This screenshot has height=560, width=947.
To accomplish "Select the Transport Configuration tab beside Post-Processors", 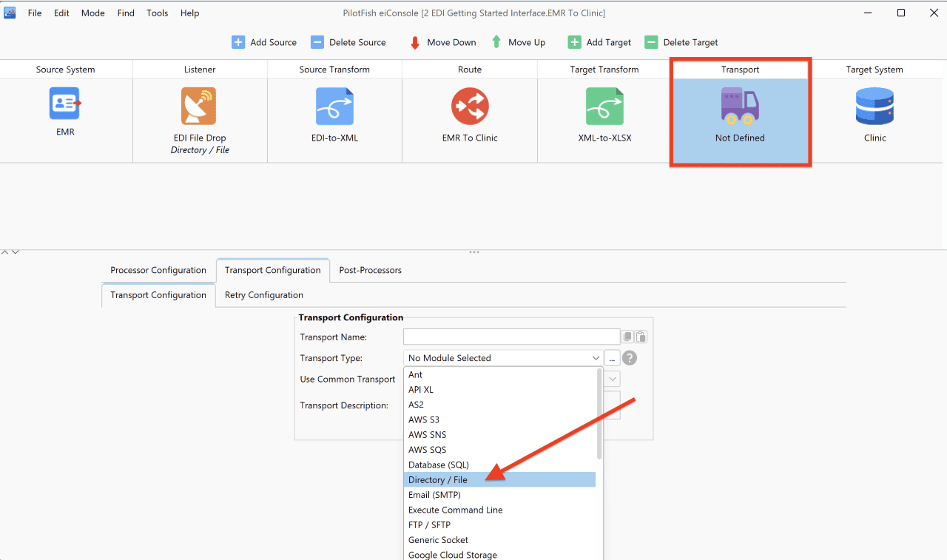I will click(272, 270).
